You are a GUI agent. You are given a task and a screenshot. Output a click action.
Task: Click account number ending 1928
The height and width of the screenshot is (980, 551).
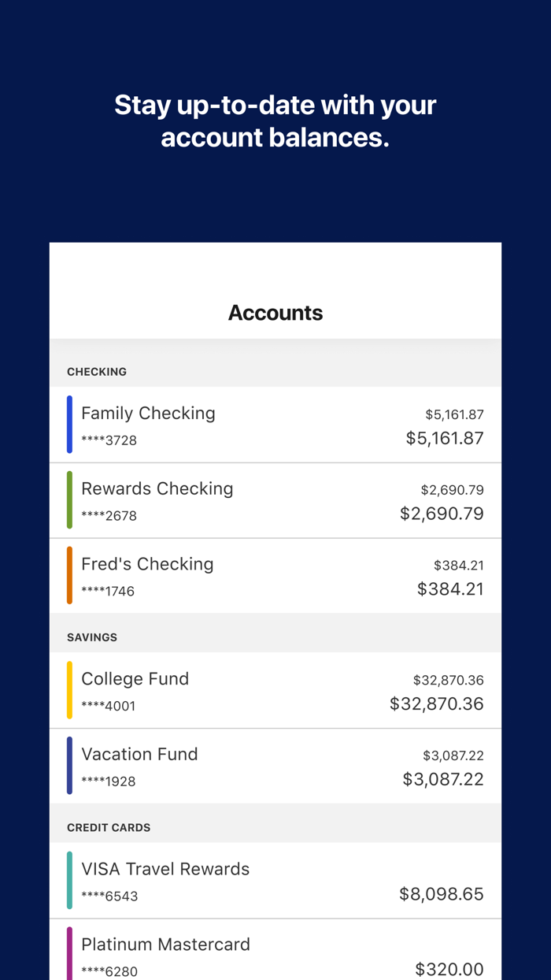click(x=109, y=781)
